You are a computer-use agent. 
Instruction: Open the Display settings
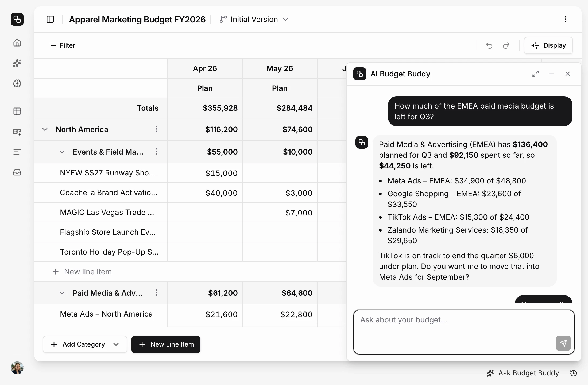tap(548, 45)
